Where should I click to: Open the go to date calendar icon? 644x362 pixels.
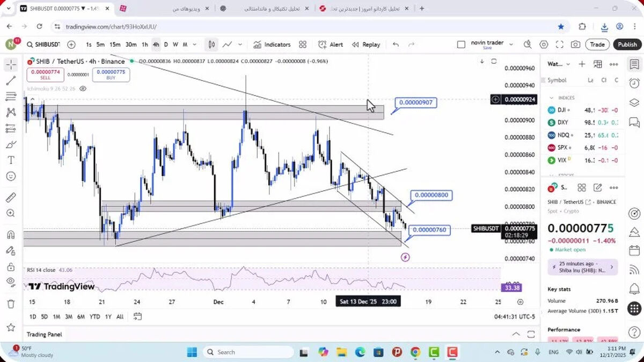coord(137,316)
